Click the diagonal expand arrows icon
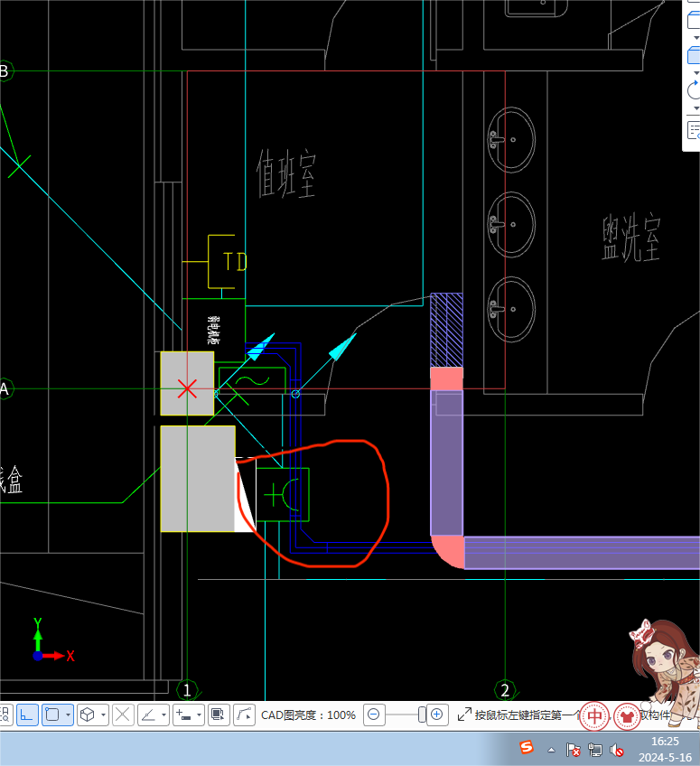The height and width of the screenshot is (766, 700). (x=464, y=715)
